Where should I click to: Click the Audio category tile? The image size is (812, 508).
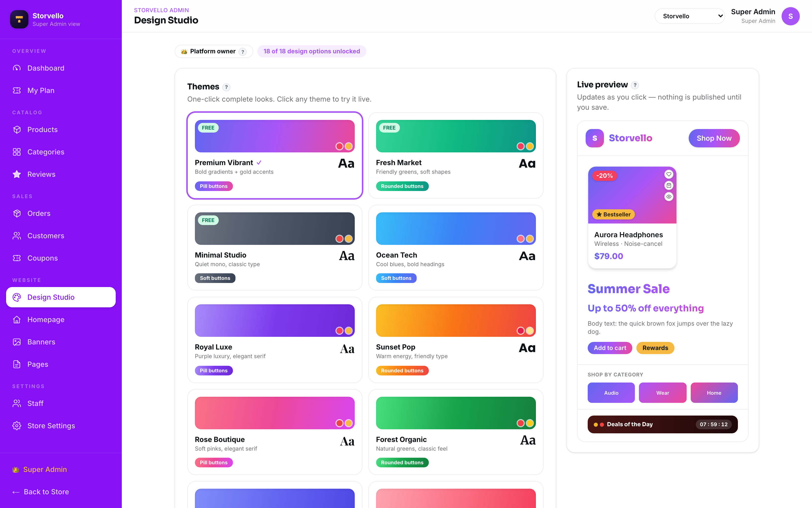click(611, 392)
